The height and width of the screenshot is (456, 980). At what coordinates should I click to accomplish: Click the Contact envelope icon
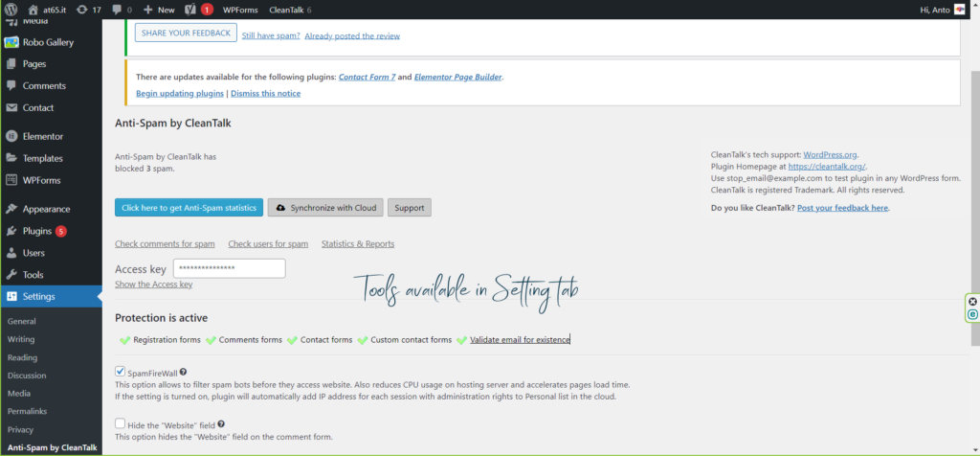pyautogui.click(x=11, y=107)
